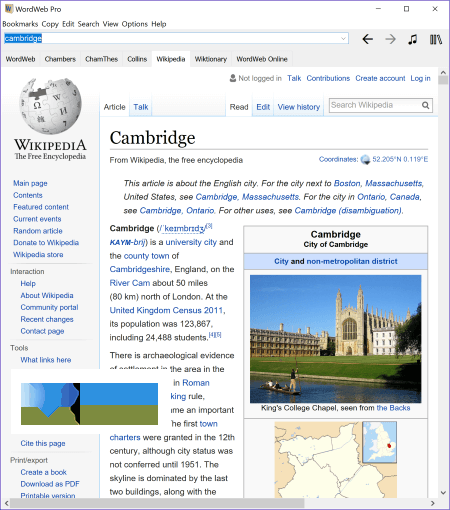This screenshot has height=510, width=450.
Task: Follow the Create account link
Action: click(380, 78)
